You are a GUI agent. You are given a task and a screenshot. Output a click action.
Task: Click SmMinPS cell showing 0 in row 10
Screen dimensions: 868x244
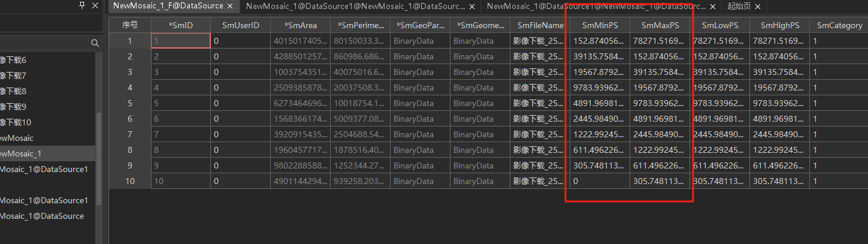click(600, 181)
